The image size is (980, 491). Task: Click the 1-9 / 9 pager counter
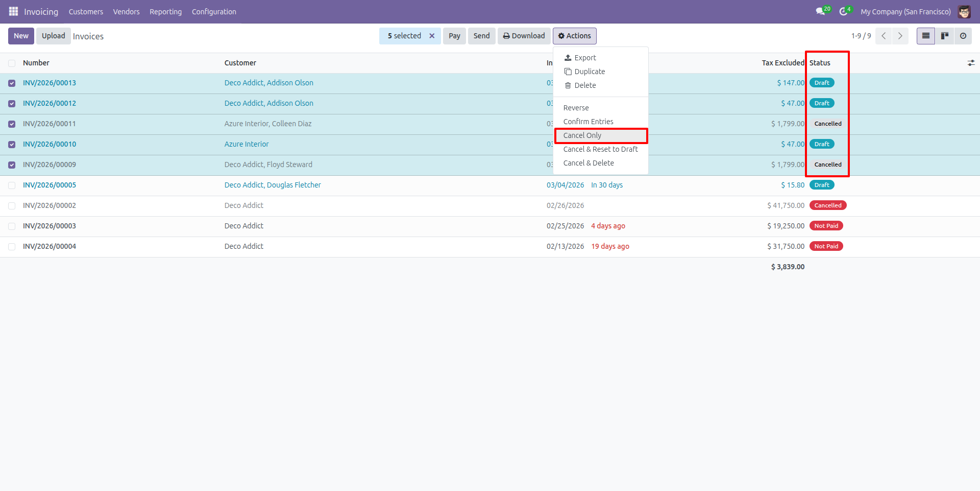tap(861, 36)
